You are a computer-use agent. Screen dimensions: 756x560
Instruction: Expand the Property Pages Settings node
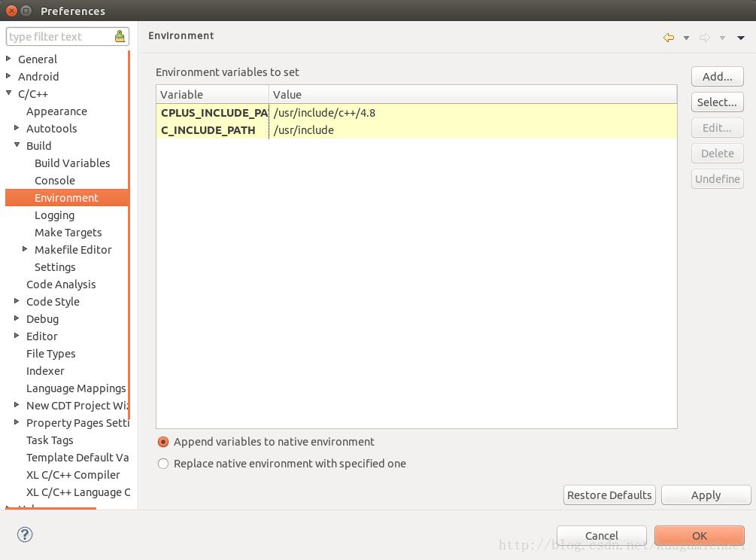point(17,422)
